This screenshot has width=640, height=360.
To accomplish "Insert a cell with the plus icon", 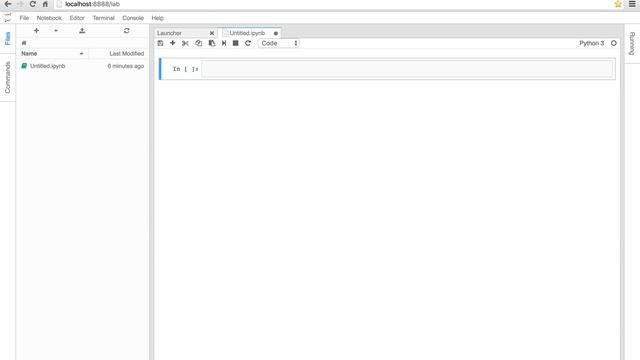I will coord(173,43).
